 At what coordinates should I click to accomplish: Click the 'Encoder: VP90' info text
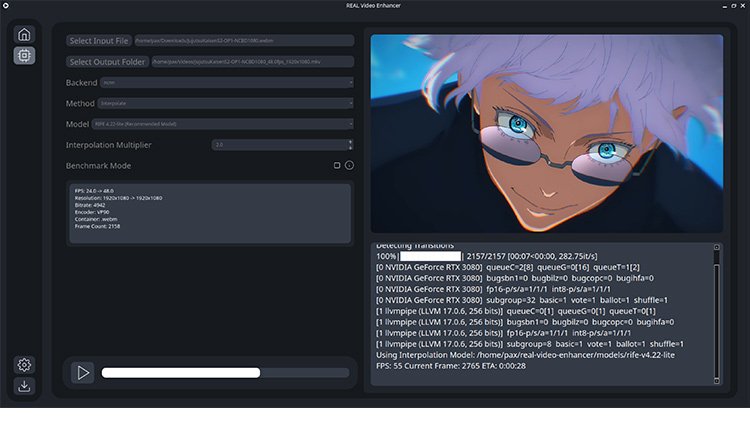pos(92,212)
